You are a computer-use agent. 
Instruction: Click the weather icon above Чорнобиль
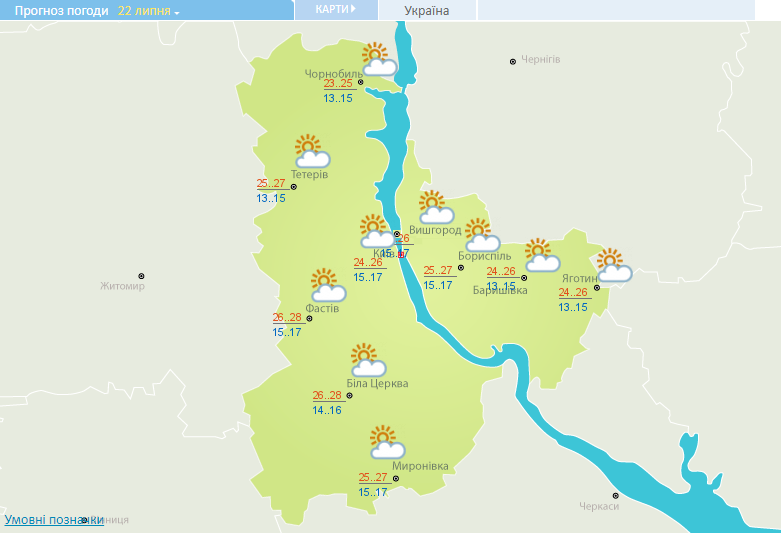click(377, 60)
